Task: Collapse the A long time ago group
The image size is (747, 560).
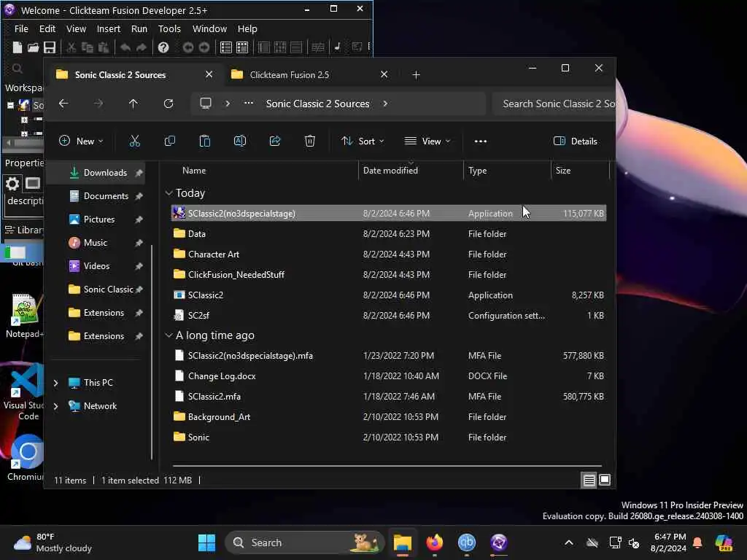Action: click(169, 335)
